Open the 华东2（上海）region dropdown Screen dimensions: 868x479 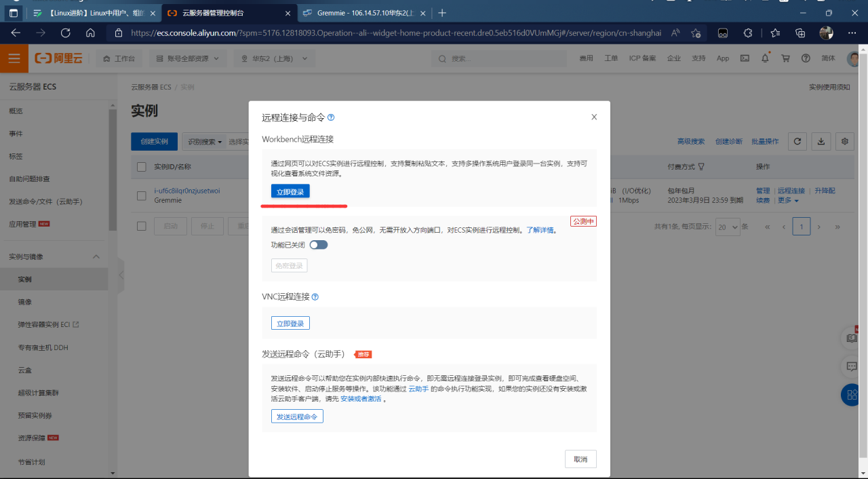pyautogui.click(x=275, y=59)
